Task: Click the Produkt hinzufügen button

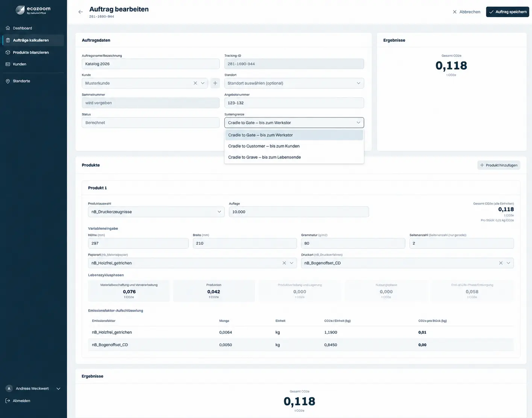Action: click(x=499, y=165)
